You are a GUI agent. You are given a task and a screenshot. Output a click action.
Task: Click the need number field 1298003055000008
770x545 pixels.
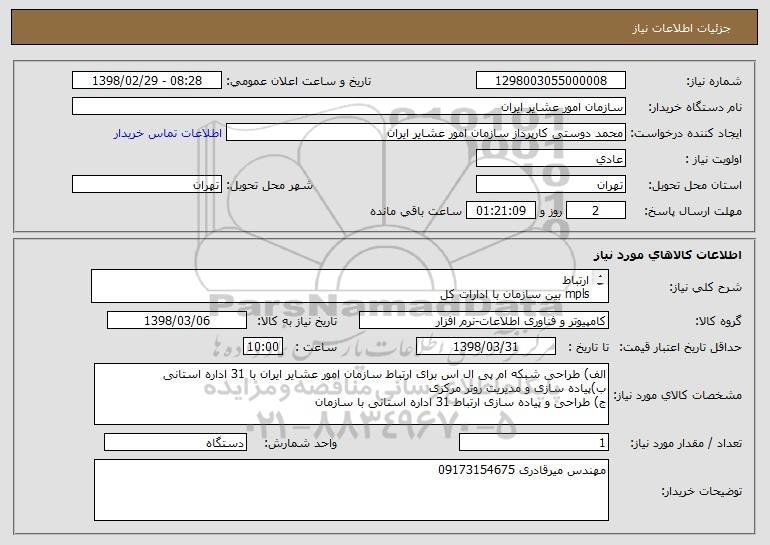(550, 80)
